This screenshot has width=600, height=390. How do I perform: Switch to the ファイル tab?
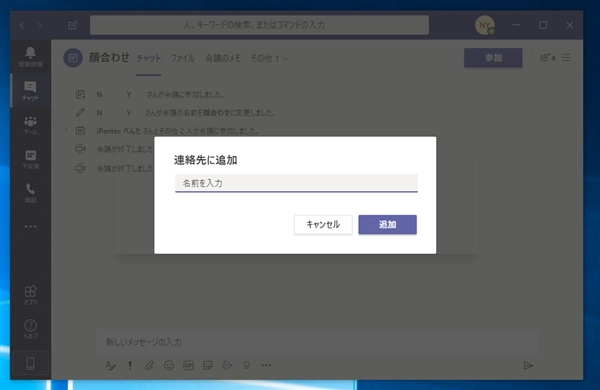183,58
